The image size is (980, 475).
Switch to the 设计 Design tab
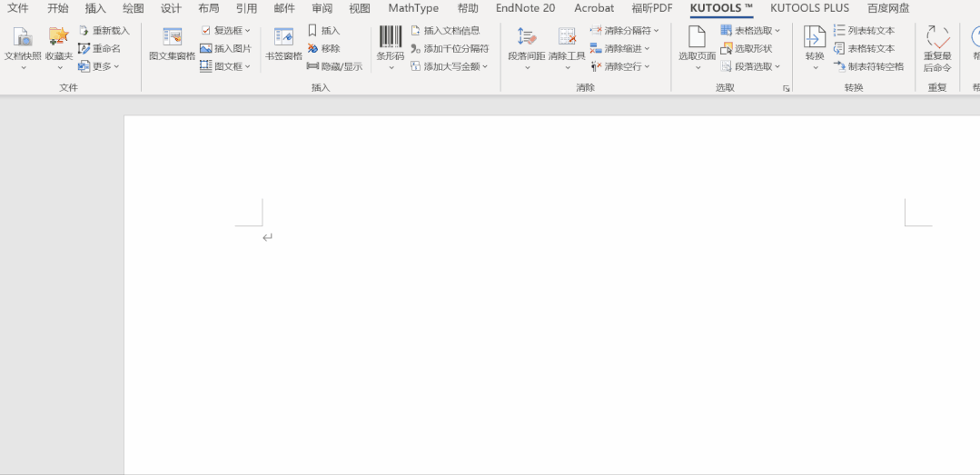(x=172, y=8)
